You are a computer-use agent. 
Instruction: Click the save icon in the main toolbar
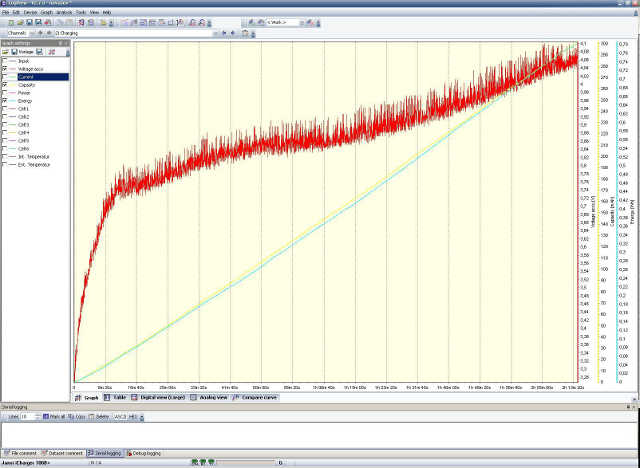[x=28, y=21]
